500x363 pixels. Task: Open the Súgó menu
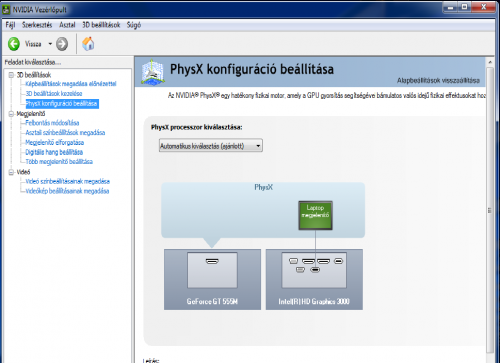pos(134,25)
